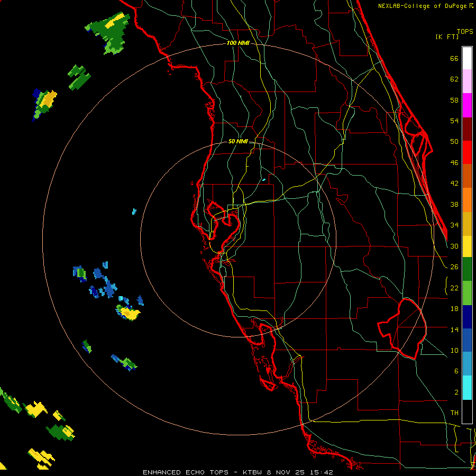Click the 10 legend value

pos(454,351)
